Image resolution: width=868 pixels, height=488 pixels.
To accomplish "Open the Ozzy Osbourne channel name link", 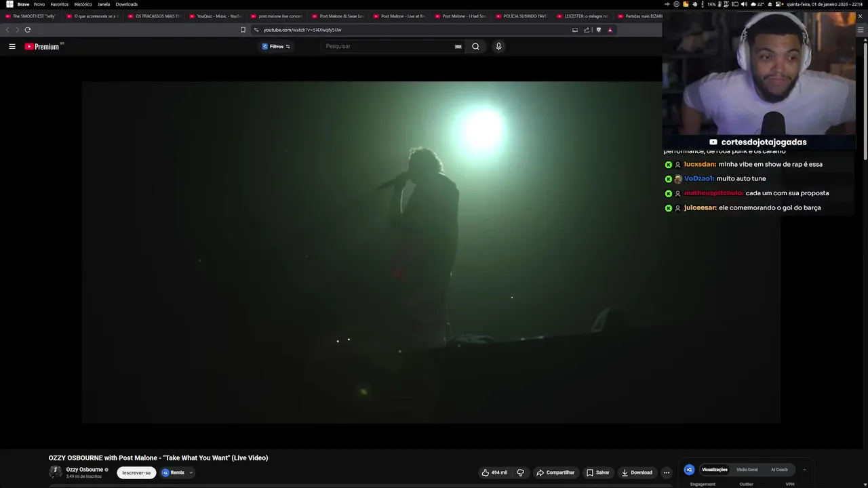I will point(84,470).
